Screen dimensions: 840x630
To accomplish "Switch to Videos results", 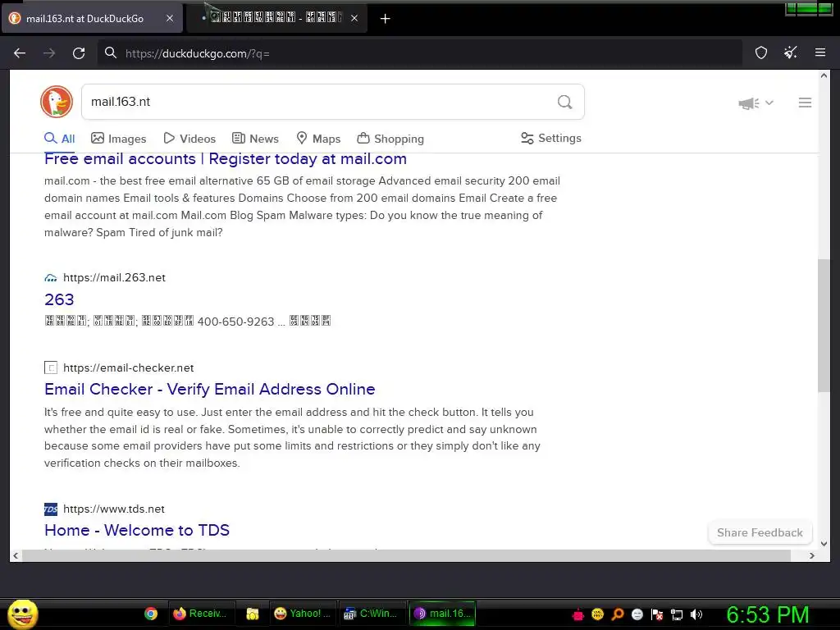I will pyautogui.click(x=189, y=139).
